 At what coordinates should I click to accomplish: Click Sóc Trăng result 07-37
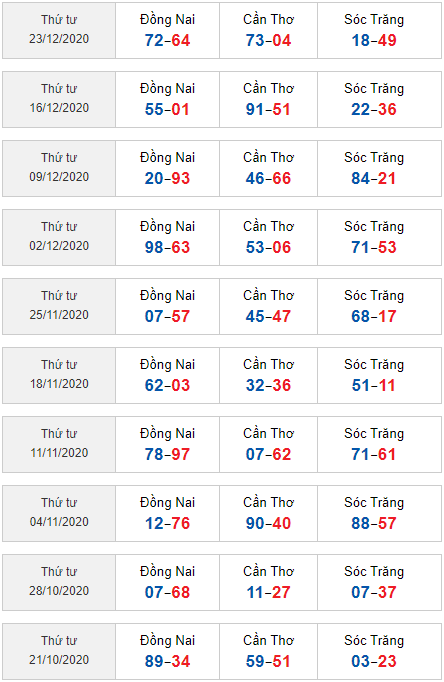374,592
